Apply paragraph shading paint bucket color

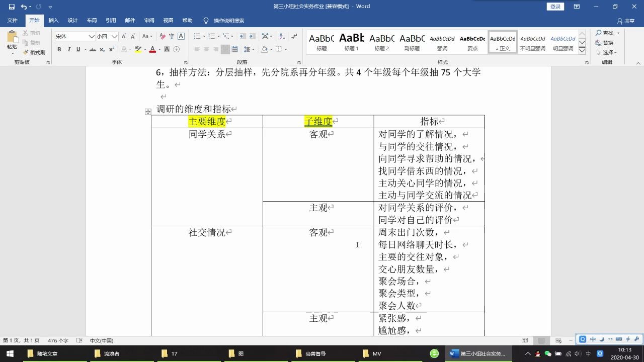pos(264,49)
